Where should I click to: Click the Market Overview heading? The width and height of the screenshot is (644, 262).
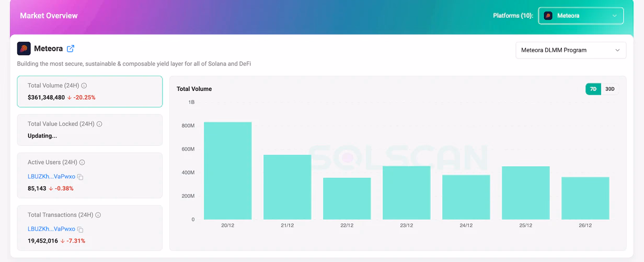click(49, 16)
